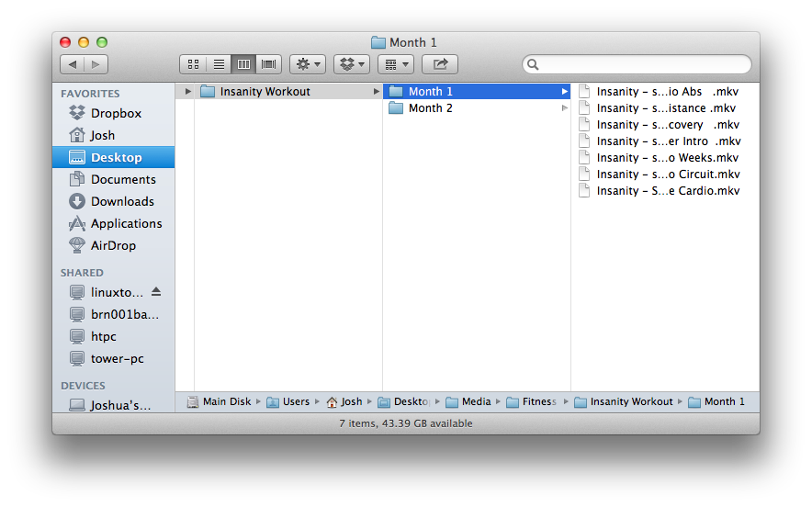
Task: Switch to Cover Flow view
Action: (x=269, y=64)
